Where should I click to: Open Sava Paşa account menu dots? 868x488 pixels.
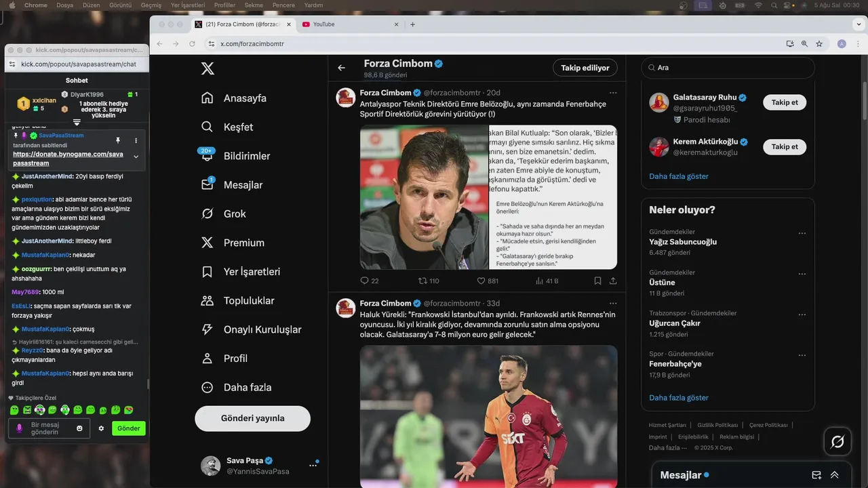(313, 465)
